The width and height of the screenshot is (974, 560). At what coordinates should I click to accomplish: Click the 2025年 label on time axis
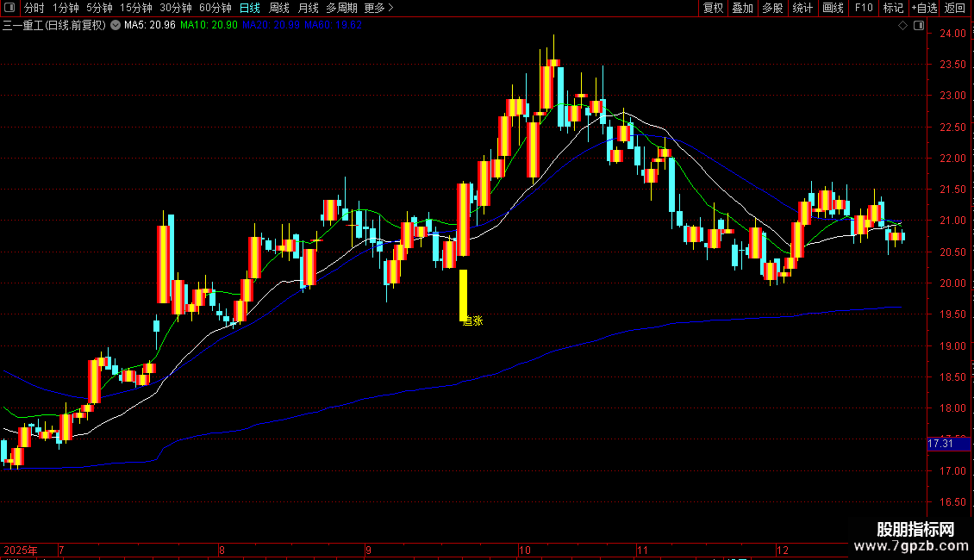point(21,550)
